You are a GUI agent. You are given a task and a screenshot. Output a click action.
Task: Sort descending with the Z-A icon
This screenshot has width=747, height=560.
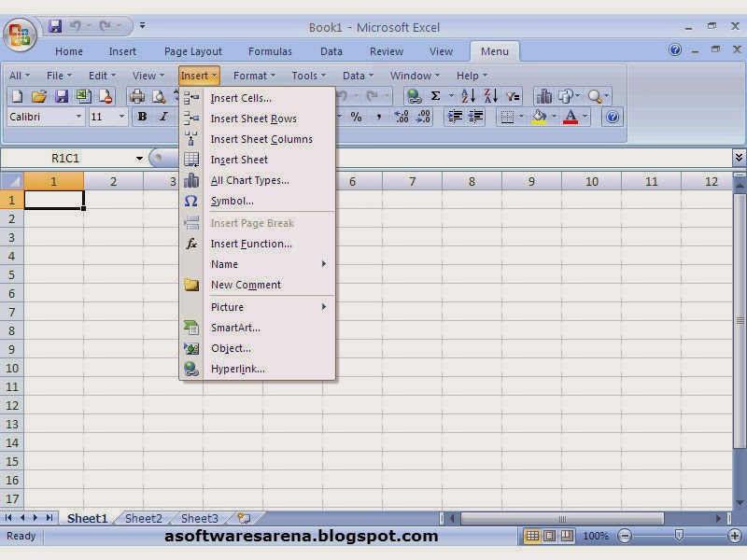coord(490,96)
